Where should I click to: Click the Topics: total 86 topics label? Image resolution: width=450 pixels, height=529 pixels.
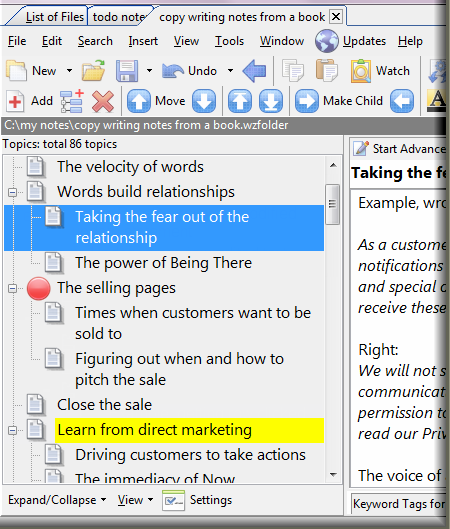tap(60, 144)
